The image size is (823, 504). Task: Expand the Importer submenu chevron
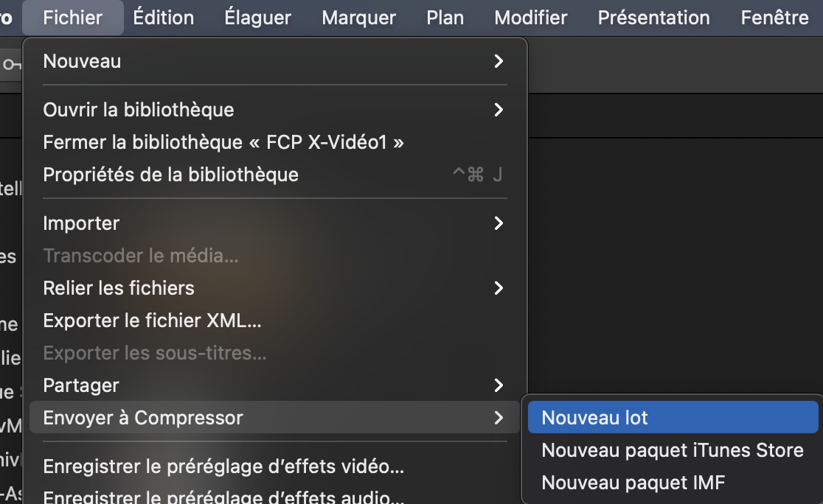click(499, 223)
